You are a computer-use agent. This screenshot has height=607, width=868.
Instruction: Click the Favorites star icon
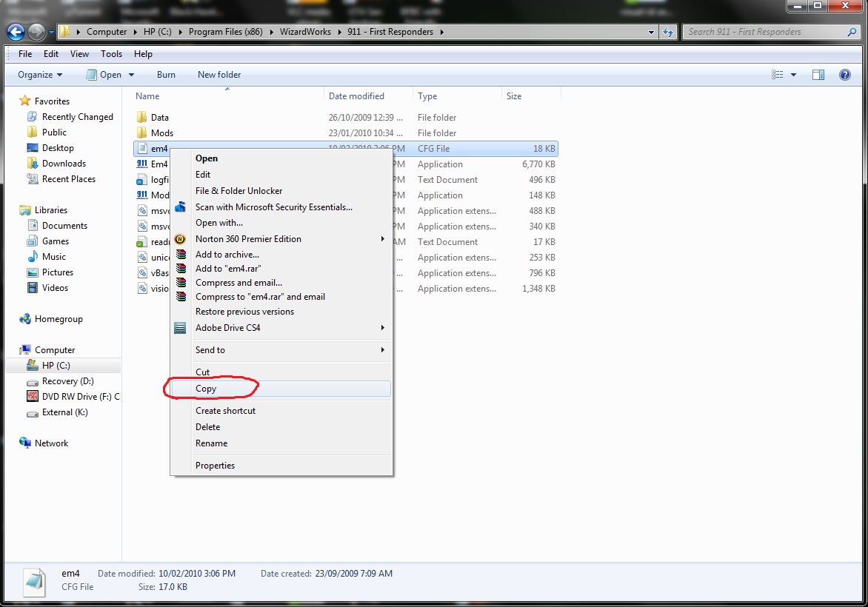(25, 101)
